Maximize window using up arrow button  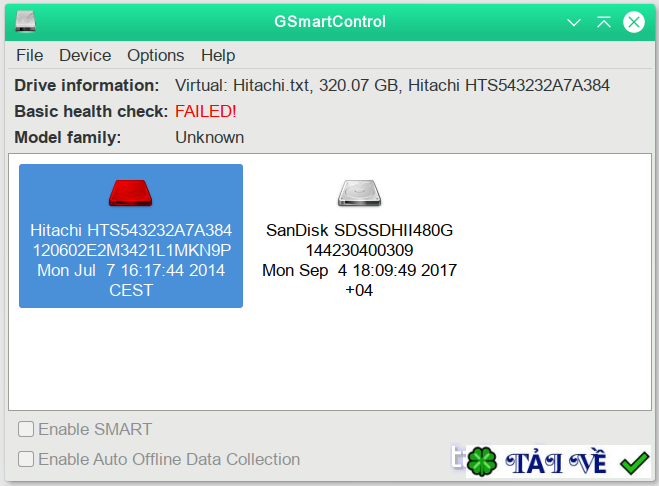tap(604, 22)
